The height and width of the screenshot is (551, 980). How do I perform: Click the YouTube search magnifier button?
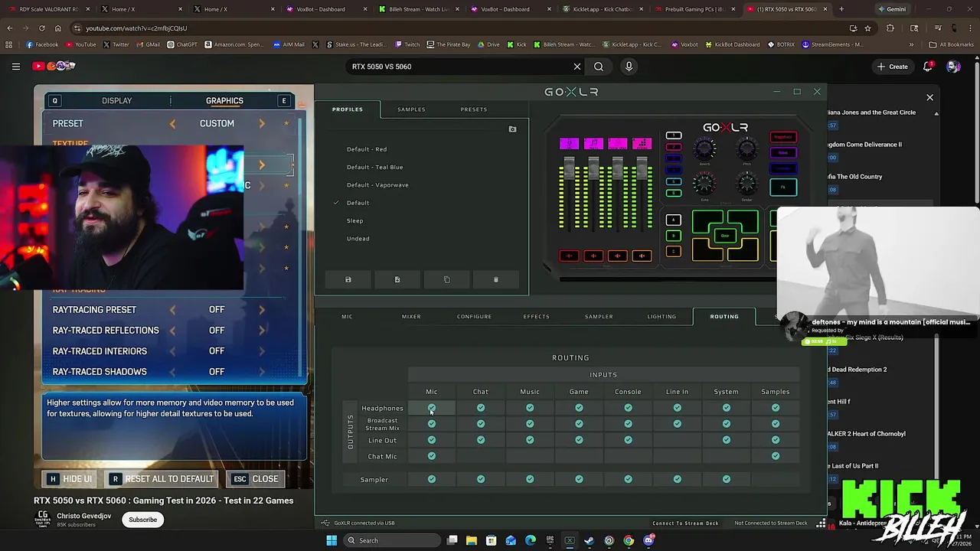(599, 67)
